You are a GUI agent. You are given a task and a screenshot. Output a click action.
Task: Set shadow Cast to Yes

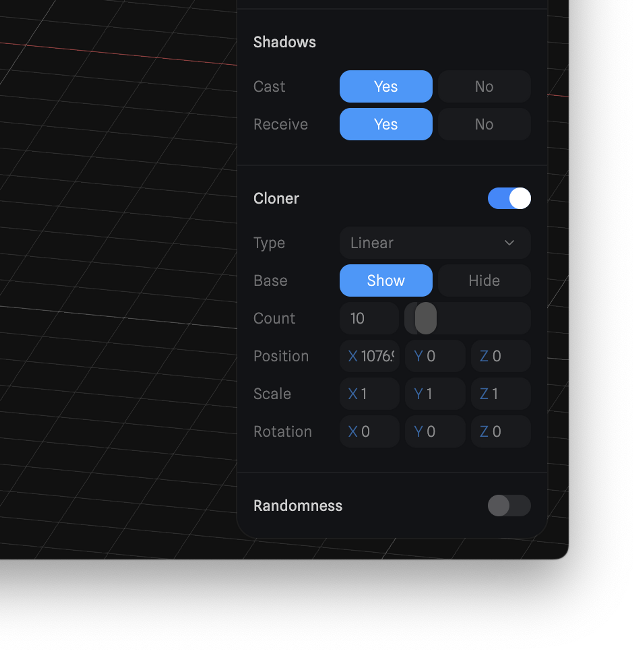tap(385, 86)
